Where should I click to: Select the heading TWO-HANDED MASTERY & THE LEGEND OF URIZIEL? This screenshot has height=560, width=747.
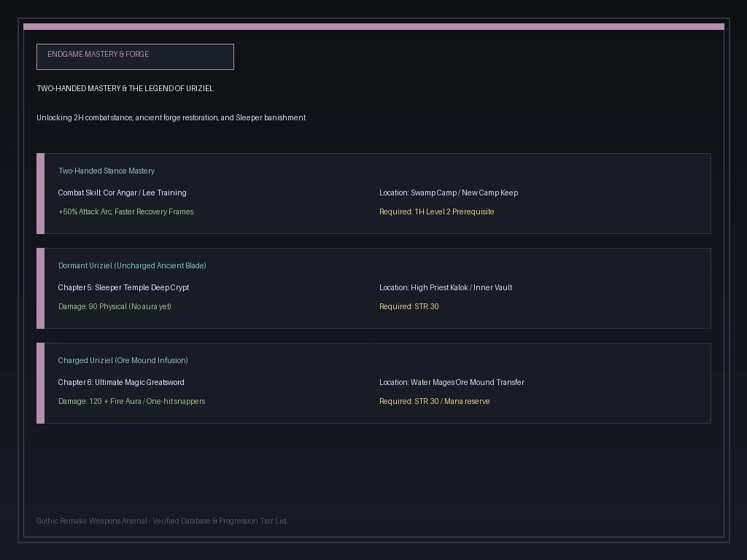click(x=125, y=88)
